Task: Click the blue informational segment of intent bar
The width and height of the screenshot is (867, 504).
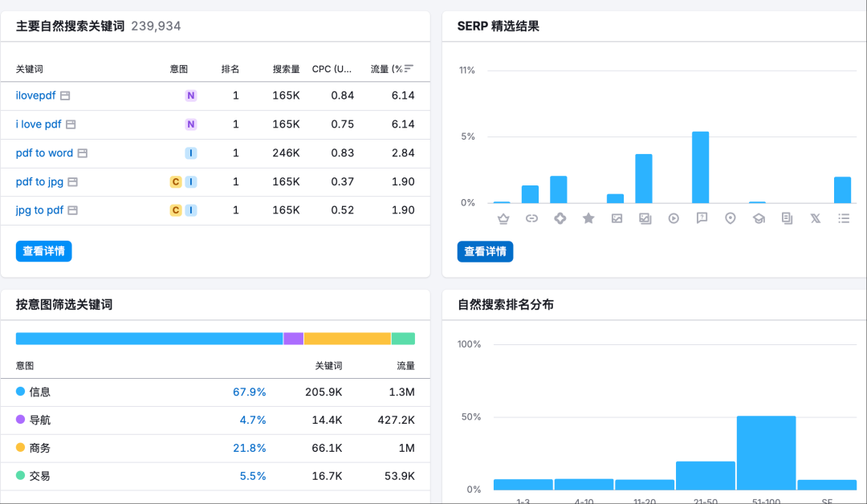Action: pos(149,339)
